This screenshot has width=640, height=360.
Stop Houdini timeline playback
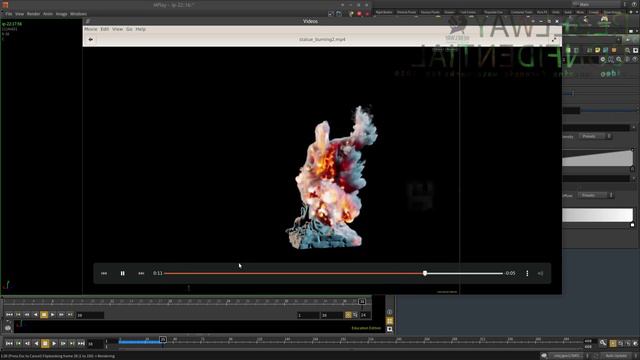point(45,344)
